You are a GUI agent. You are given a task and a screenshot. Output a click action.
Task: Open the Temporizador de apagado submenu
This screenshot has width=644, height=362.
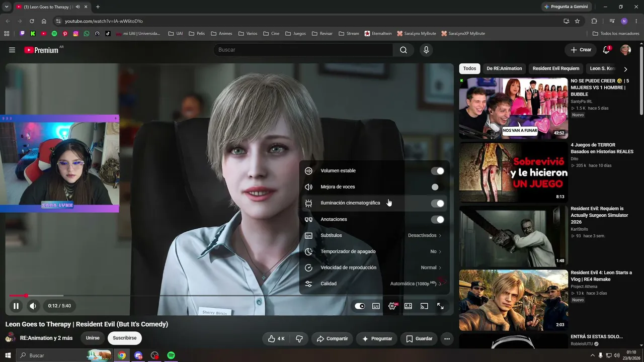(x=374, y=251)
